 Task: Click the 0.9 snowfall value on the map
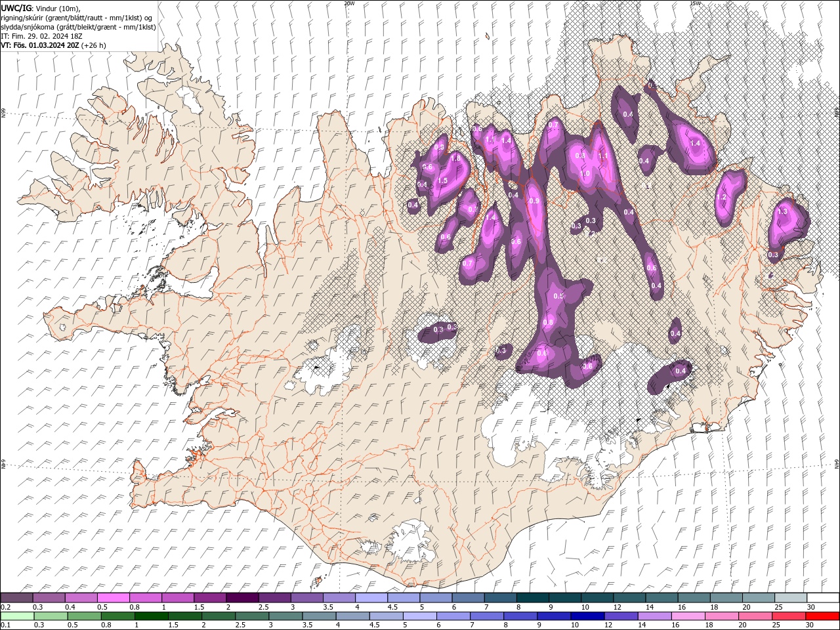point(534,201)
